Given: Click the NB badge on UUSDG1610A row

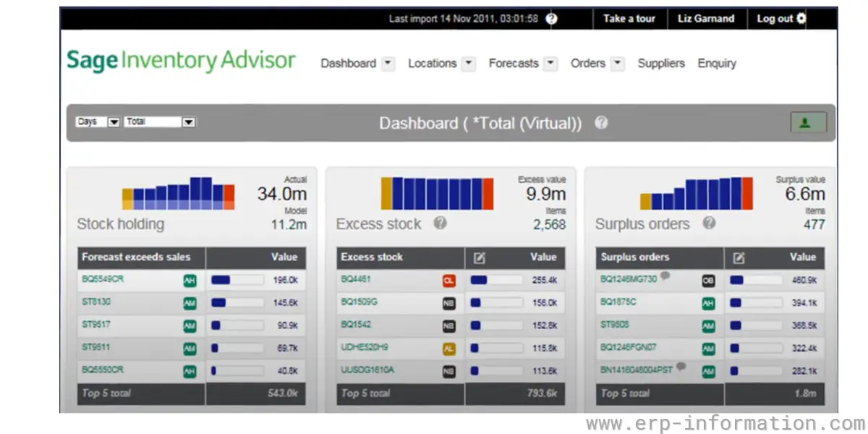Looking at the screenshot, I should [449, 372].
